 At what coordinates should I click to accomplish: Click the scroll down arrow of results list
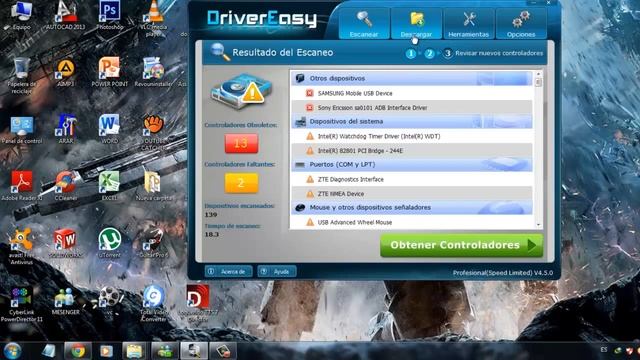coord(538,225)
